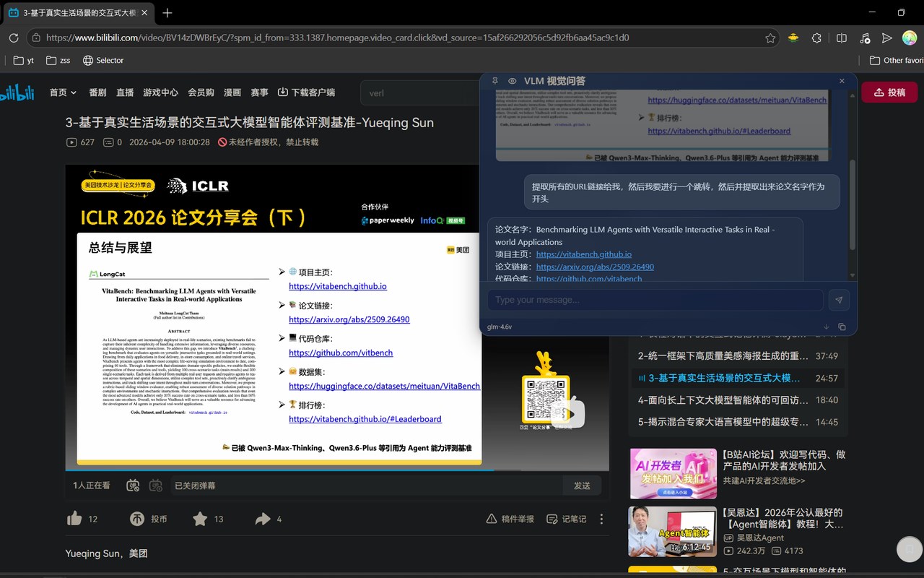Copy using the VLM footer copy icon
Image resolution: width=924 pixels, height=578 pixels.
(842, 327)
